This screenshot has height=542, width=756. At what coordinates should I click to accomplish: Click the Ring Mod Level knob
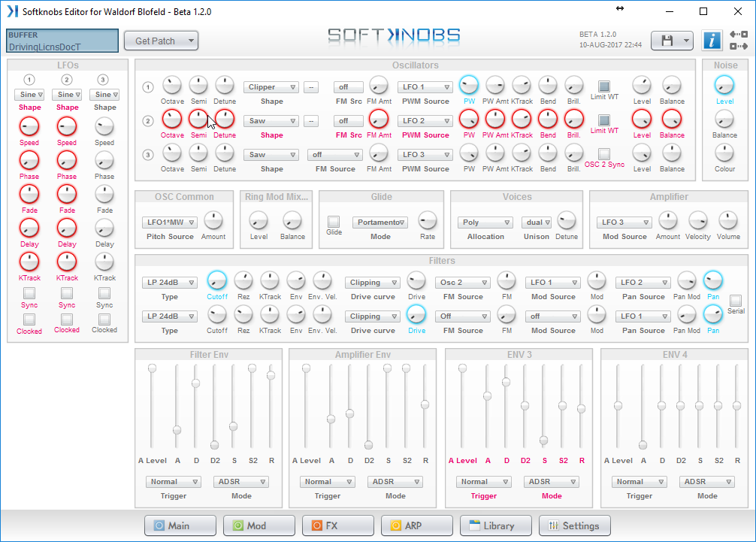259,220
